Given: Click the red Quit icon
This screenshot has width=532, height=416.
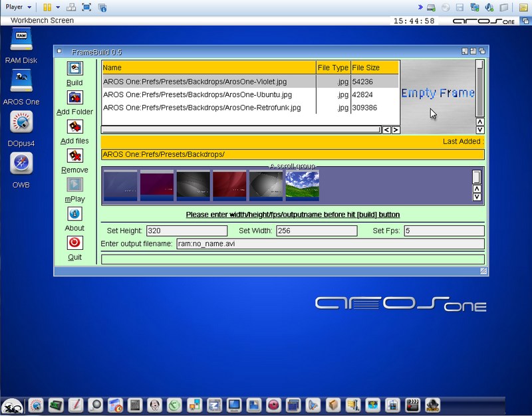Looking at the screenshot, I should click(x=74, y=243).
